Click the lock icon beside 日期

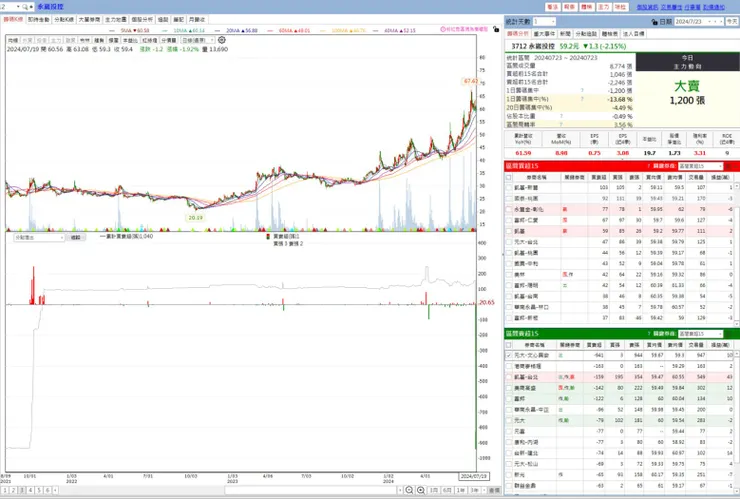point(654,22)
